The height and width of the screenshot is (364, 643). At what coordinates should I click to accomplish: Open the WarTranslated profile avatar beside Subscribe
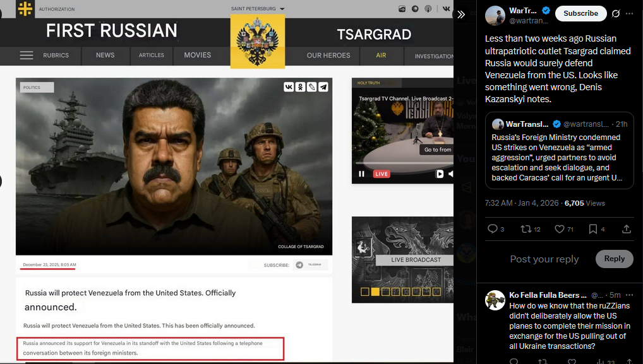pyautogui.click(x=495, y=16)
